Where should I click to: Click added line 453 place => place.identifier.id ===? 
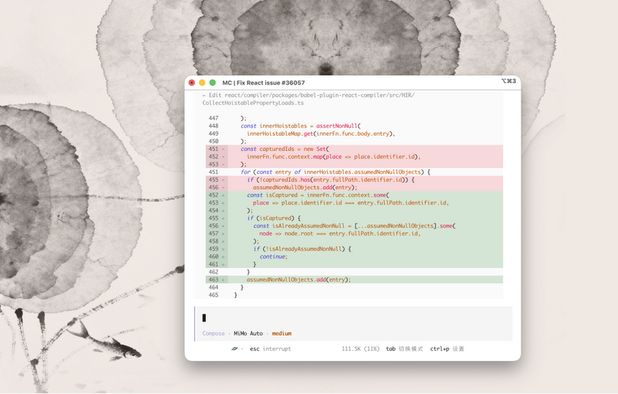click(354, 203)
